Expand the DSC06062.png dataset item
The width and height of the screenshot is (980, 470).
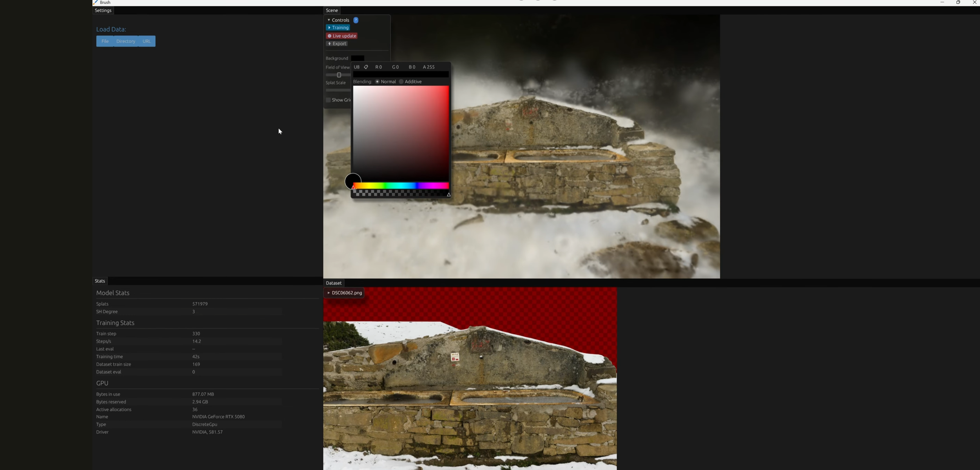click(x=328, y=293)
